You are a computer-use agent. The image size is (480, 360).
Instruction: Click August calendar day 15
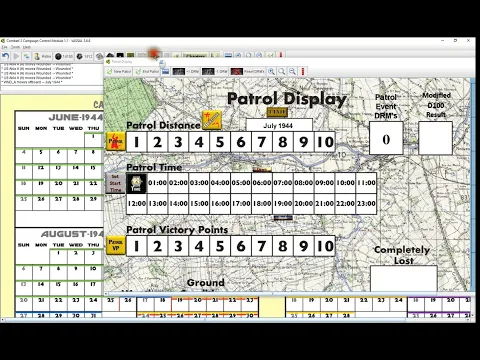point(58,288)
